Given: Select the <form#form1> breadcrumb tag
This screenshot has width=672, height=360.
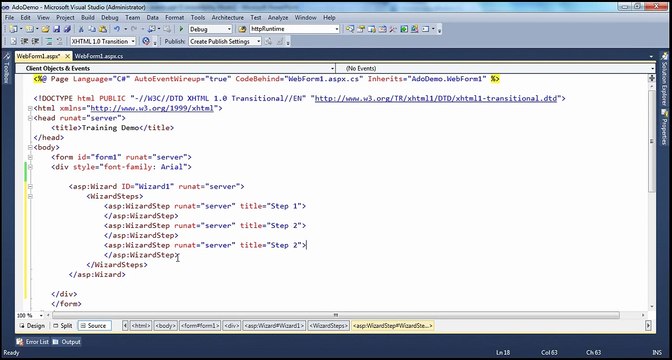Looking at the screenshot, I should pos(200,326).
